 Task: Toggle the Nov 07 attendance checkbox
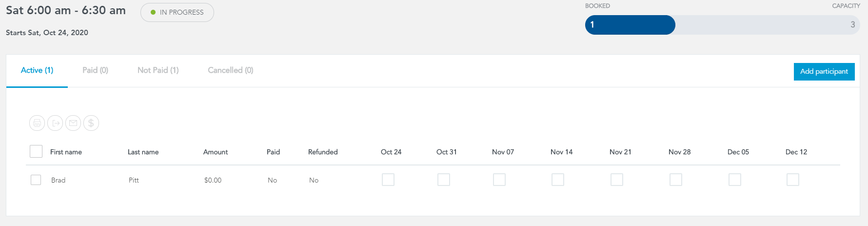499,180
